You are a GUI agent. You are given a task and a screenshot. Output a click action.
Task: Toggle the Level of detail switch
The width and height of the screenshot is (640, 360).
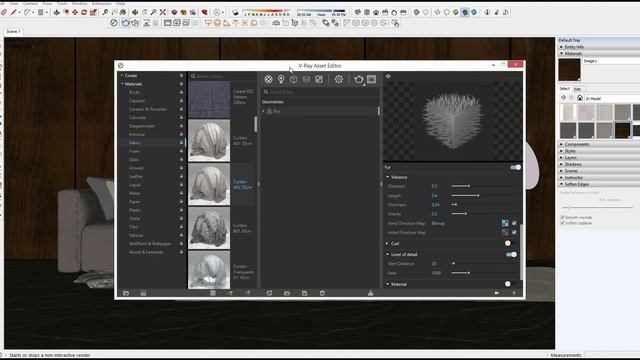(511, 254)
